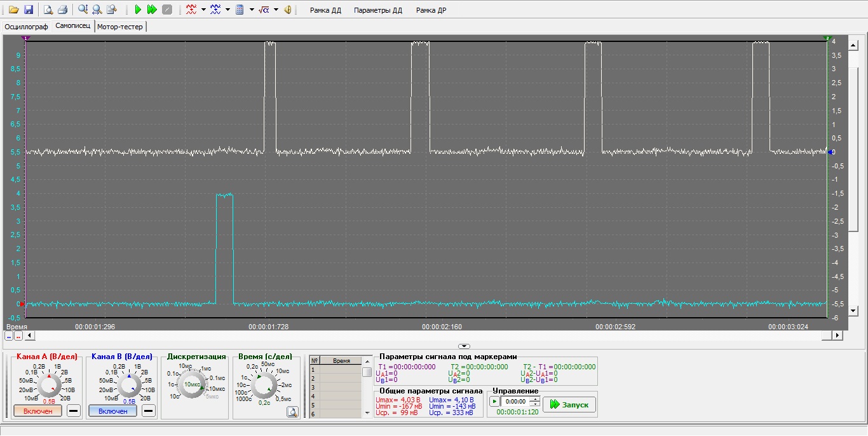Click the magnifier icon in the Время panel
This screenshot has width=868, height=436.
[292, 412]
